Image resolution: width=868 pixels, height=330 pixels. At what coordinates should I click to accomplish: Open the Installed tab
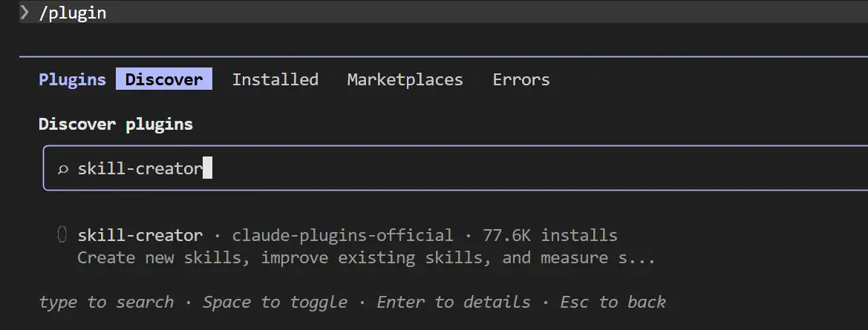click(x=275, y=79)
